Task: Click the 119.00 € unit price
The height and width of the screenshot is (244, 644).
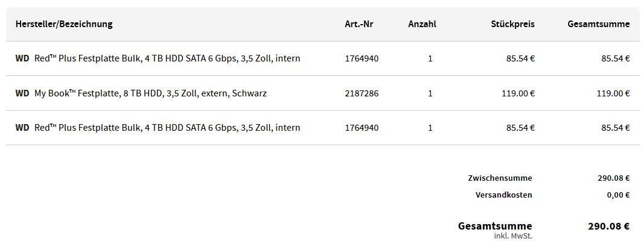Action: [517, 93]
